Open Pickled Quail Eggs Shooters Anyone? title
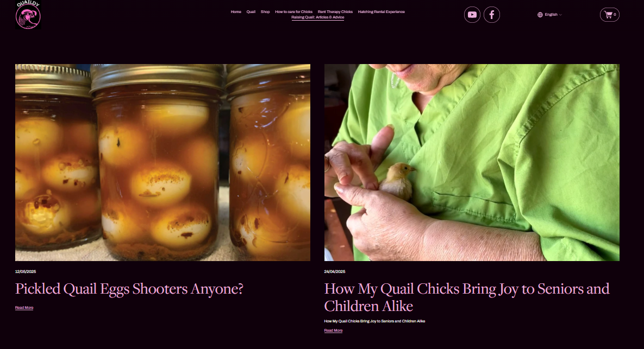The width and height of the screenshot is (644, 349). 129,289
